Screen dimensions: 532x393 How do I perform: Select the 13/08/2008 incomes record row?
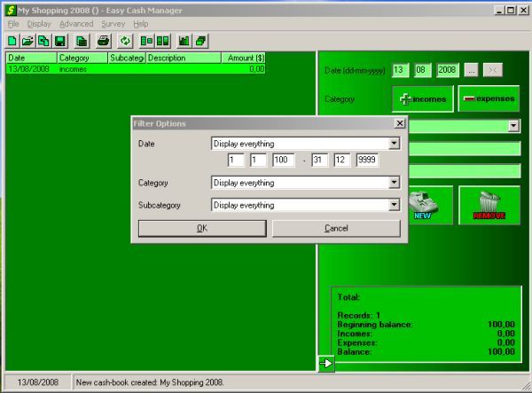click(136, 69)
